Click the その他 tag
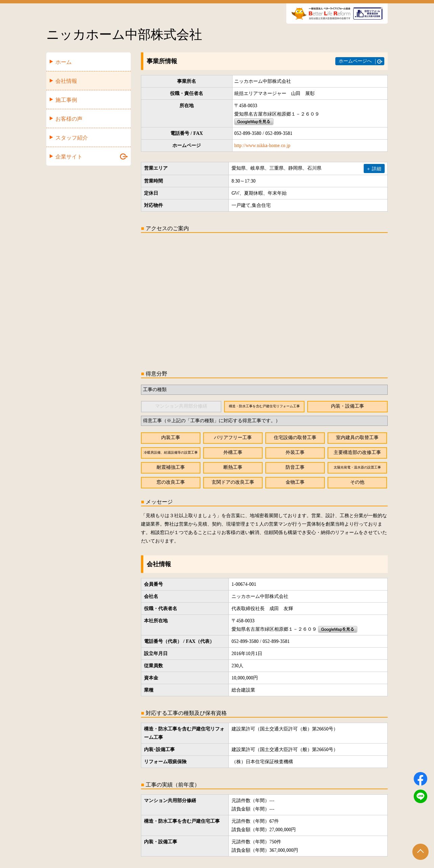This screenshot has width=434, height=868. pyautogui.click(x=357, y=482)
